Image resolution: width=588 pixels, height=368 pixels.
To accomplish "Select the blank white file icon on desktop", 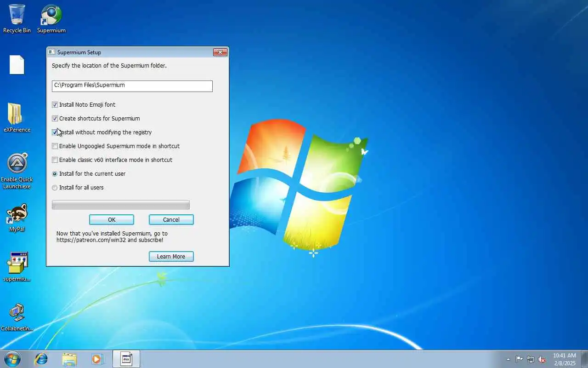I will coord(17,64).
